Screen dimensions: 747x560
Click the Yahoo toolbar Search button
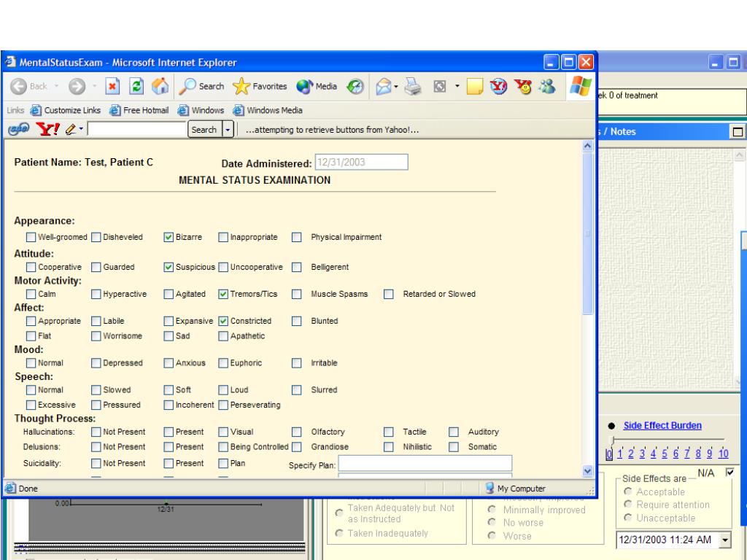[204, 130]
